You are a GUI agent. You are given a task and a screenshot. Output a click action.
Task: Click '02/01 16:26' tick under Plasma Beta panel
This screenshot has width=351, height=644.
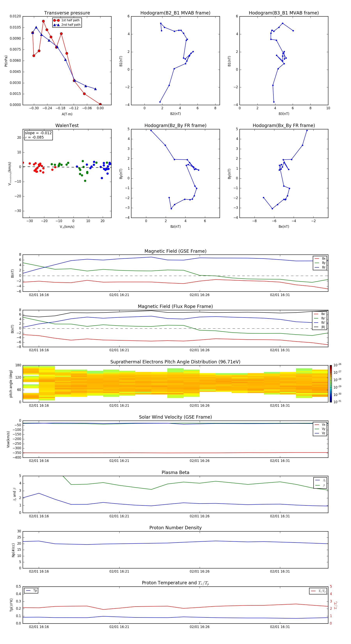(200, 516)
